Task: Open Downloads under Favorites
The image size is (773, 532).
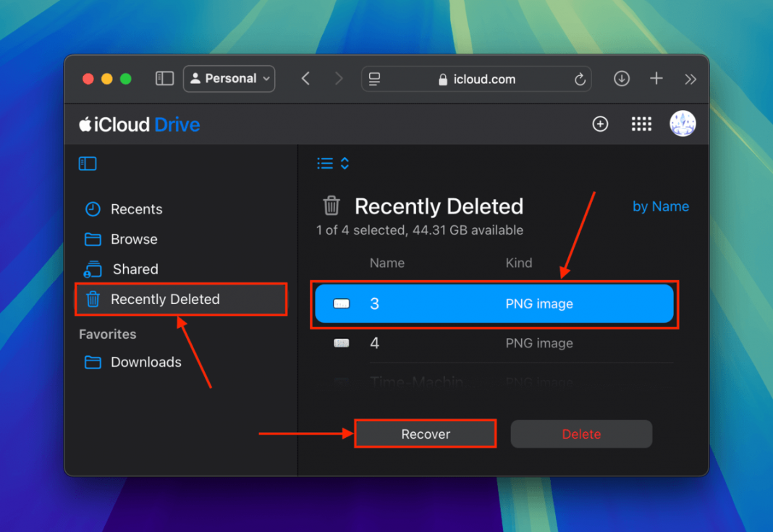Action: point(145,362)
